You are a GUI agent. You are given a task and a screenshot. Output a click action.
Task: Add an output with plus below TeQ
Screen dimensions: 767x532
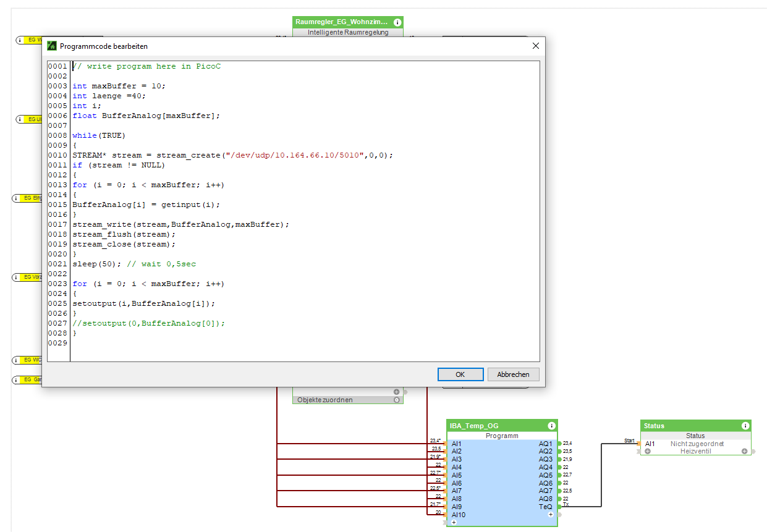(551, 514)
